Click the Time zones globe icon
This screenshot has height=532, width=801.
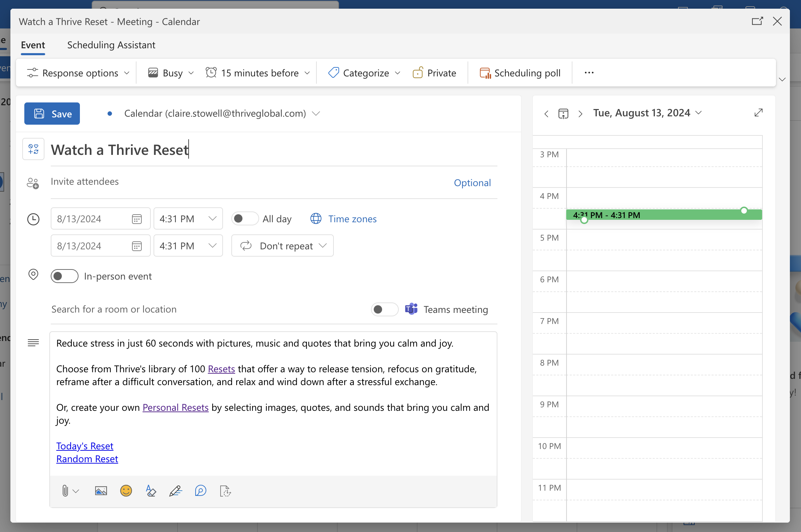[x=316, y=219]
